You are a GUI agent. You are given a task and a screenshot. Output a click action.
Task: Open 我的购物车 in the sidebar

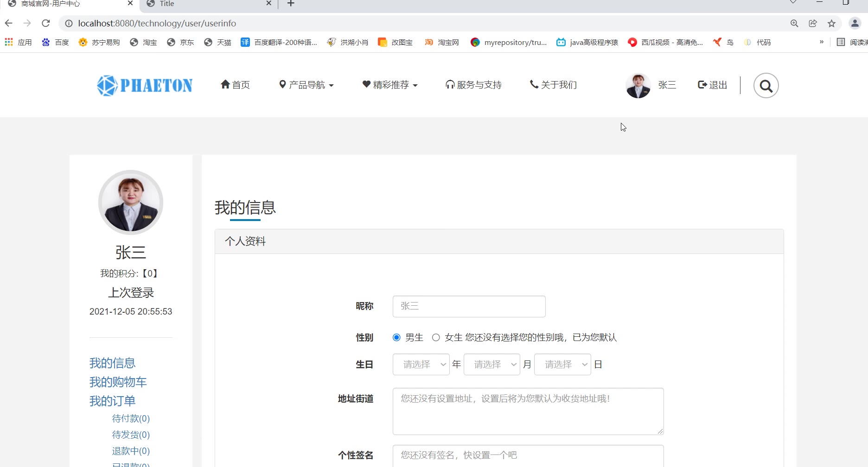coord(118,382)
